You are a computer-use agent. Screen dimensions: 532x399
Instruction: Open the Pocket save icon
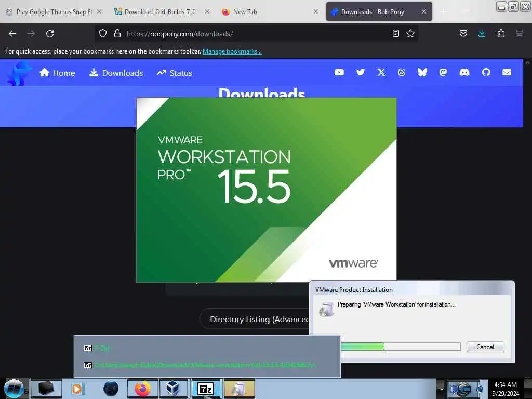coord(463,33)
